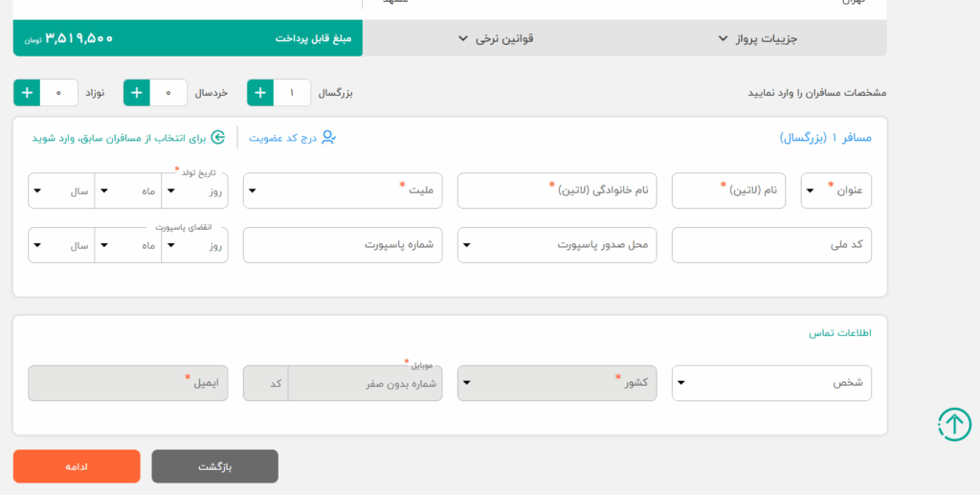The image size is (980, 495).
Task: Open the contact person (شخص) dropdown
Action: (x=771, y=382)
